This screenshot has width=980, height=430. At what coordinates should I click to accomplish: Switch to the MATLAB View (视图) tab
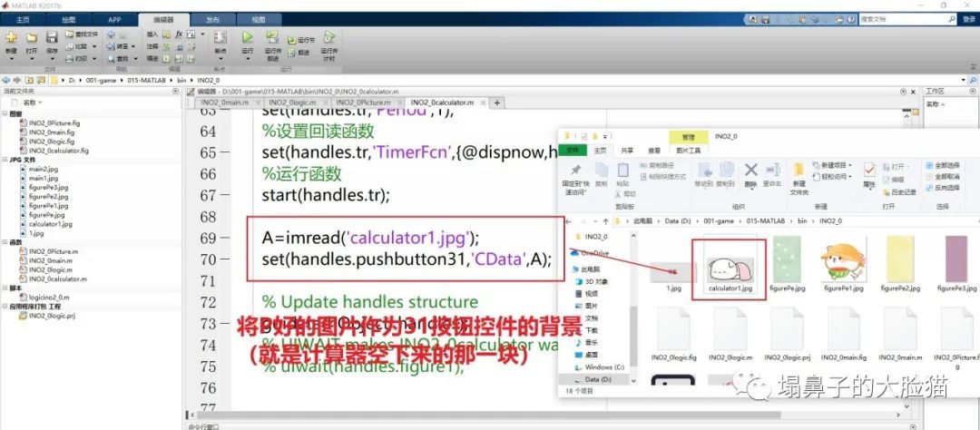click(x=258, y=20)
